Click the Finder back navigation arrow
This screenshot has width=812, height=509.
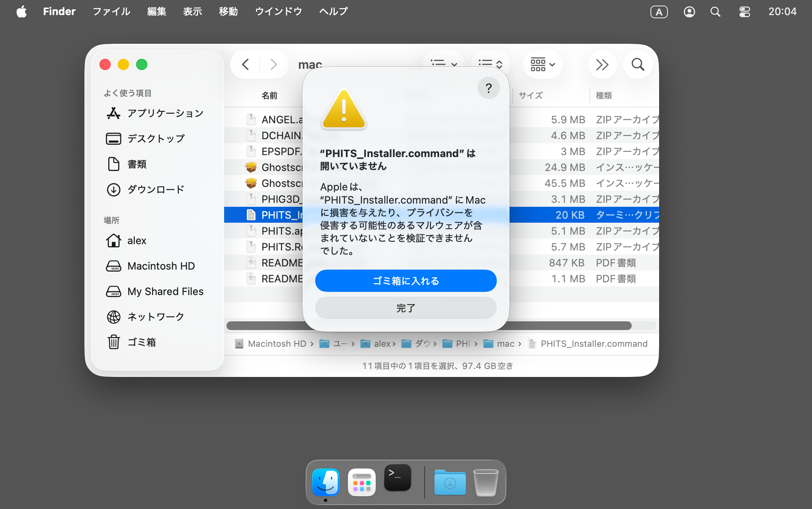pyautogui.click(x=246, y=64)
